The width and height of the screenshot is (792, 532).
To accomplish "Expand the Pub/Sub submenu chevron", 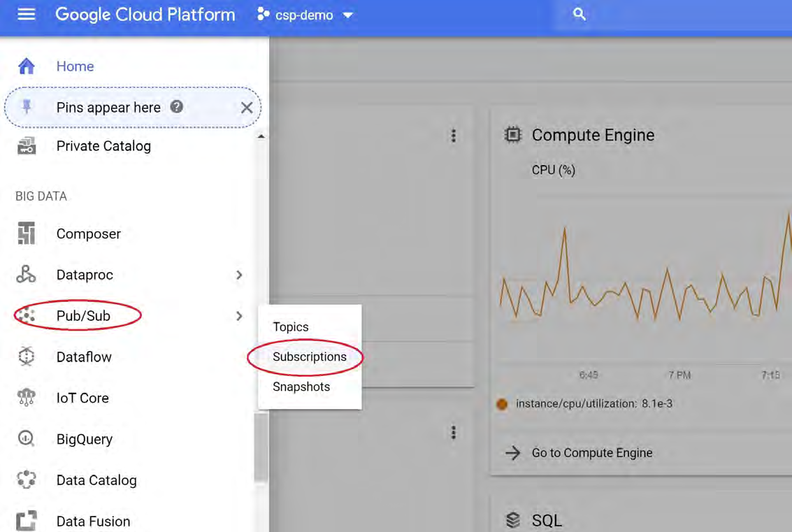I will (x=240, y=316).
